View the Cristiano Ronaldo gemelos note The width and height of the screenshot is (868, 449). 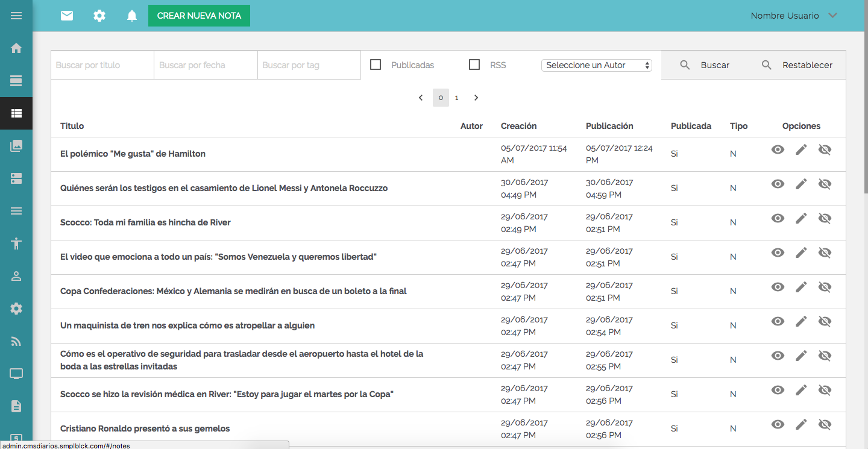coord(778,424)
